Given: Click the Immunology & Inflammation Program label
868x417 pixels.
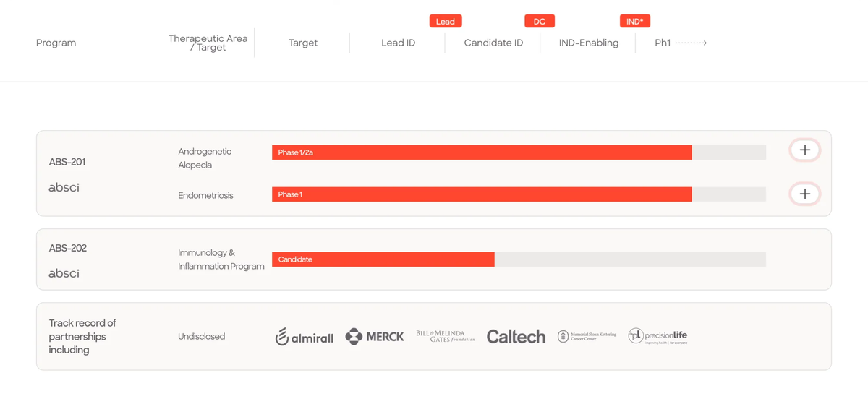Looking at the screenshot, I should tap(221, 259).
